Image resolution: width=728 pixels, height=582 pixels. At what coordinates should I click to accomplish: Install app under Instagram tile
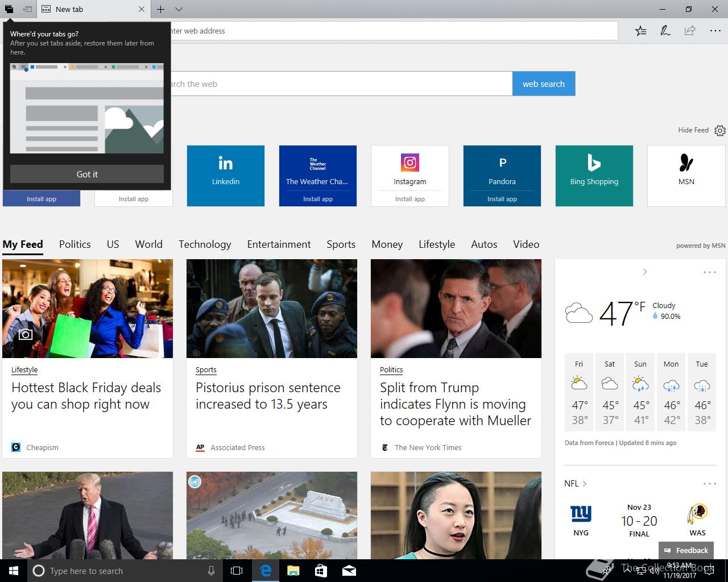click(410, 199)
